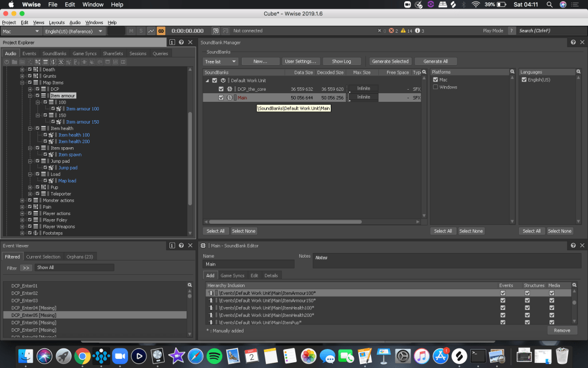
Task: Click the User Settings button
Action: [x=300, y=62]
